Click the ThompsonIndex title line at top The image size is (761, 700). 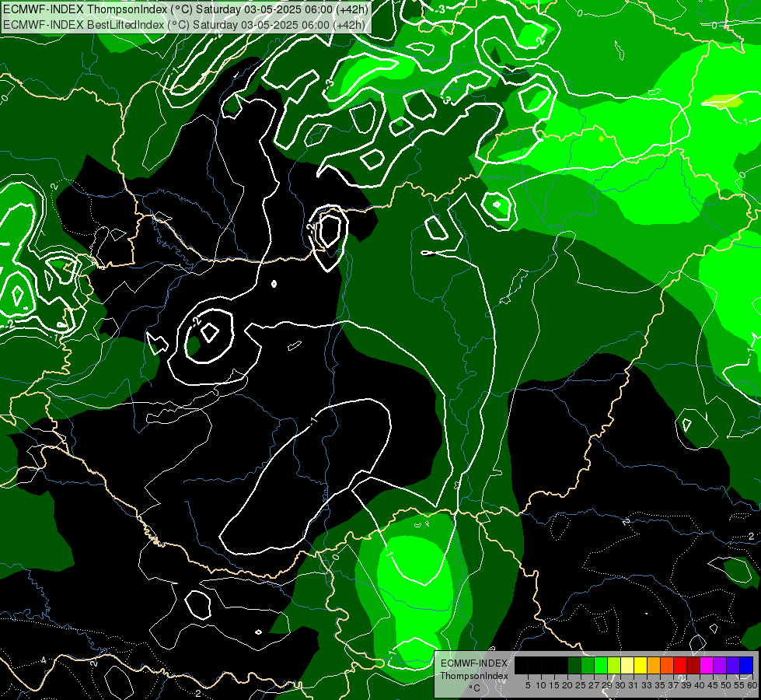click(186, 9)
